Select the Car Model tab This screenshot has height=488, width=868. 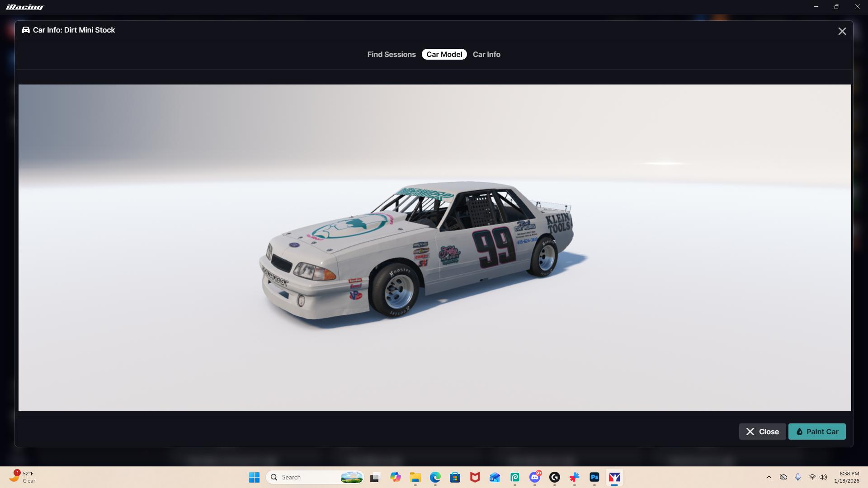[x=444, y=54]
